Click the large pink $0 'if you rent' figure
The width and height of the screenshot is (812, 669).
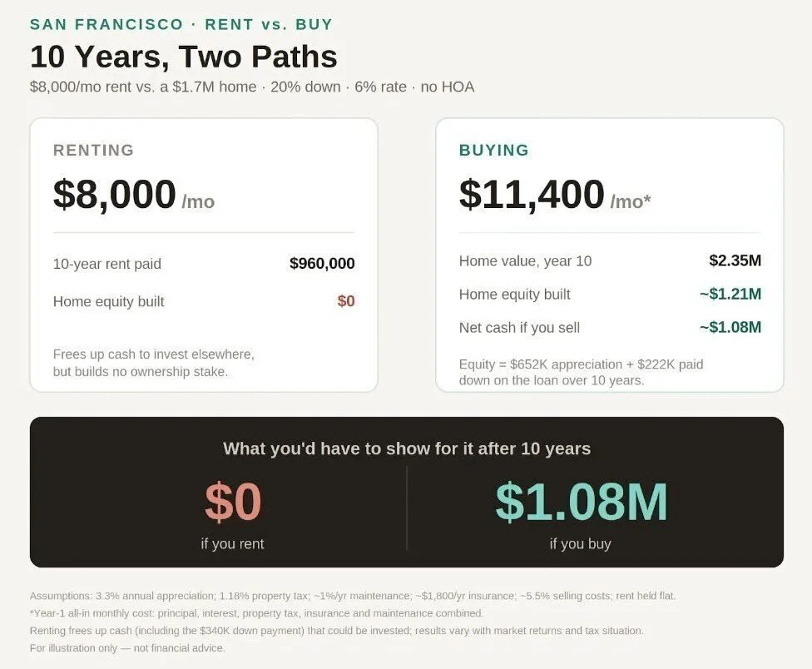233,501
